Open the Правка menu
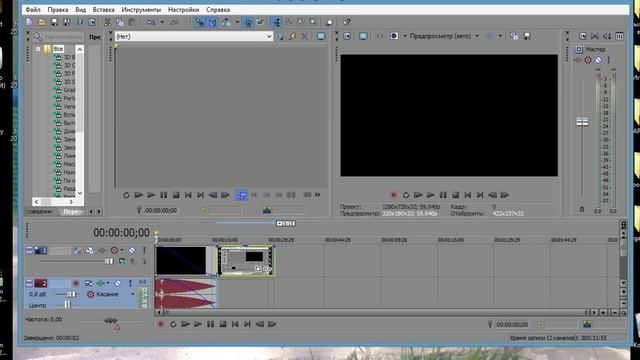This screenshot has width=640, height=360. coord(58,9)
